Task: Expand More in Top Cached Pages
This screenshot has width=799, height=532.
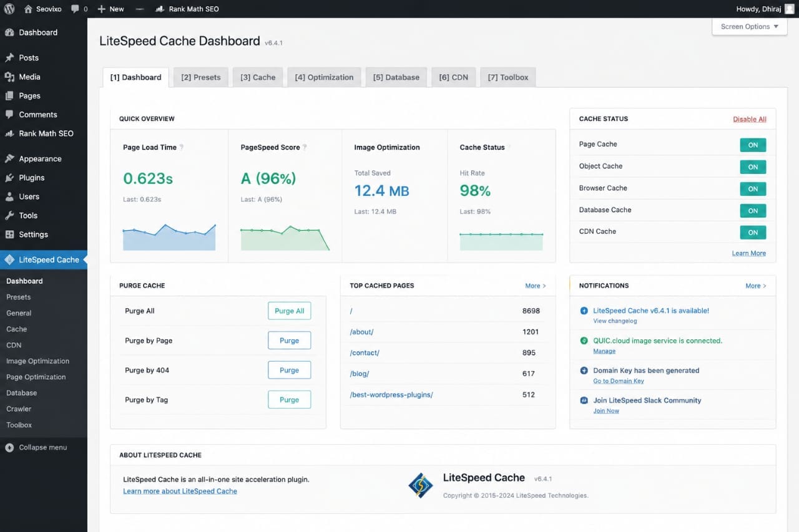Action: (x=536, y=286)
